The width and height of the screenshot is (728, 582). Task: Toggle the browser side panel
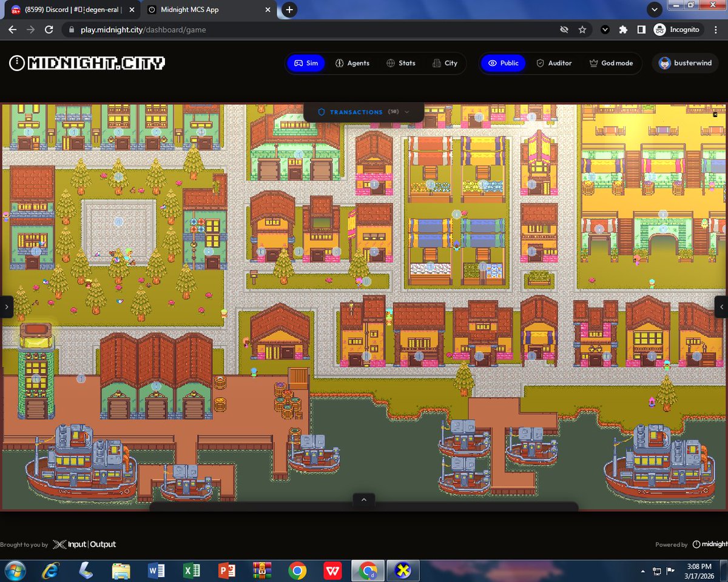pos(641,29)
